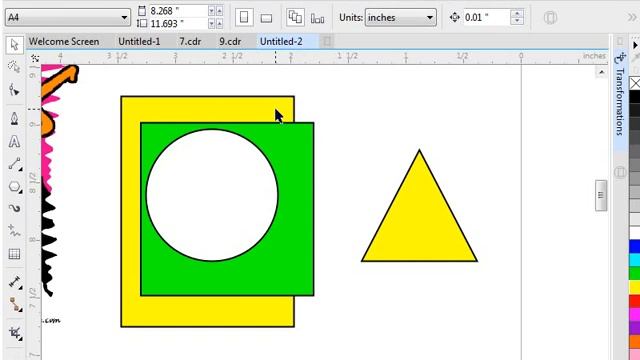640x360 pixels.
Task: Select the Pick tool
Action: pyautogui.click(x=15, y=45)
